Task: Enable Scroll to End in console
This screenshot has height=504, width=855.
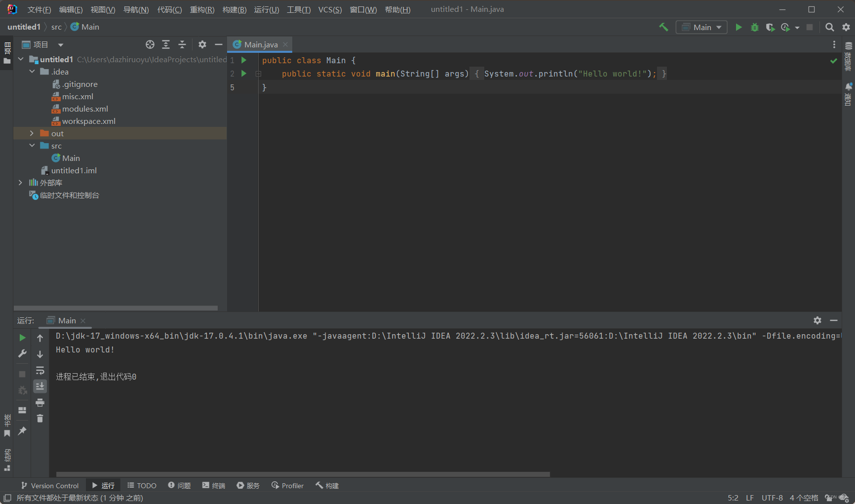Action: point(40,386)
